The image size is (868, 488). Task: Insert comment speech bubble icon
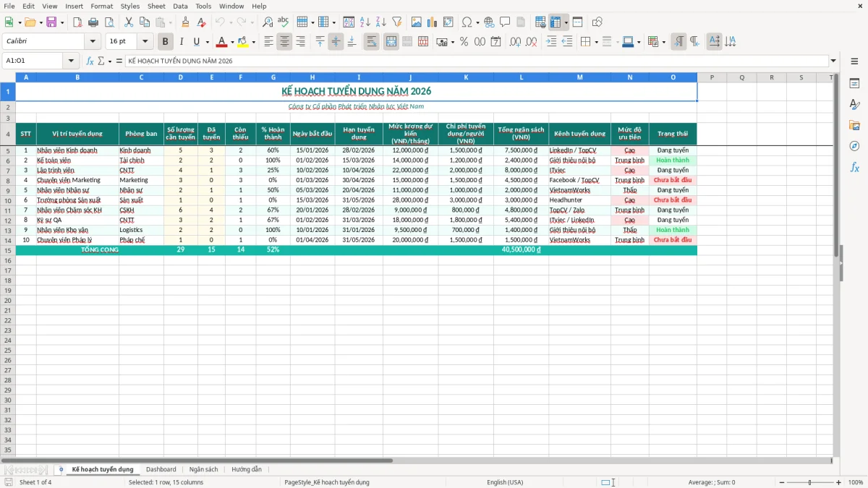click(505, 22)
